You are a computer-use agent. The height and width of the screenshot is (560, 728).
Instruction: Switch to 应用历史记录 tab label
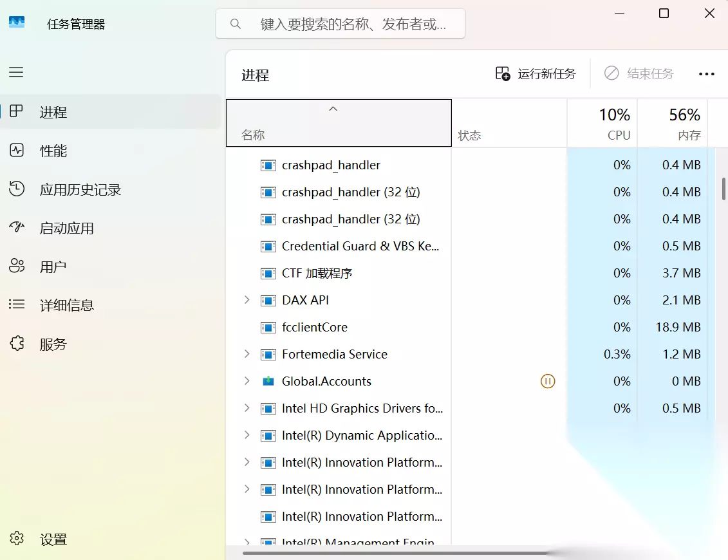point(80,189)
